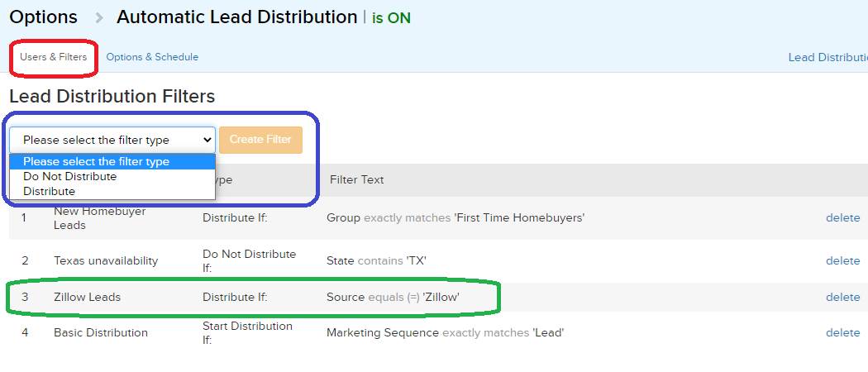Delete the New Homebuyer Leads filter
The image size is (868, 372).
(x=842, y=218)
